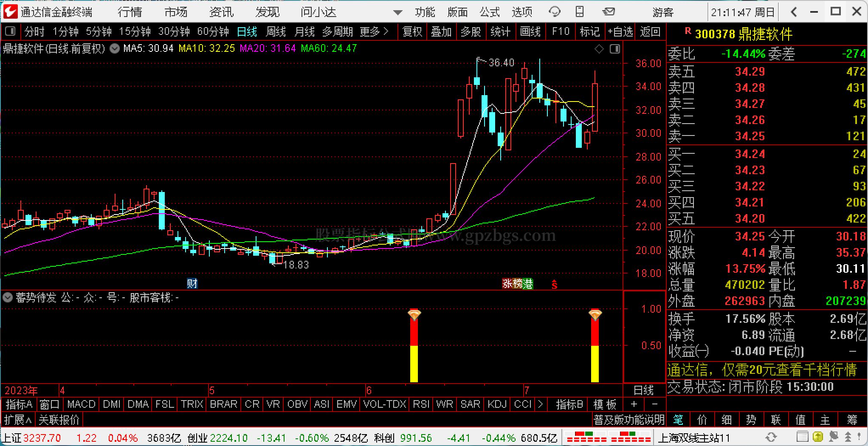Click the second diamond signal icon in indicator panel
868x446 pixels.
595,315
